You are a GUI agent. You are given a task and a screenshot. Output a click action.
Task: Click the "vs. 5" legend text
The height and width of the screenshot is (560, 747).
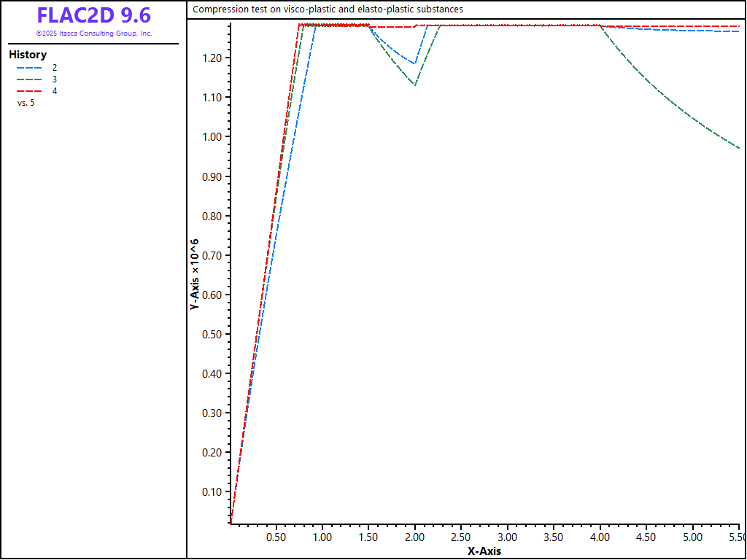pyautogui.click(x=26, y=103)
